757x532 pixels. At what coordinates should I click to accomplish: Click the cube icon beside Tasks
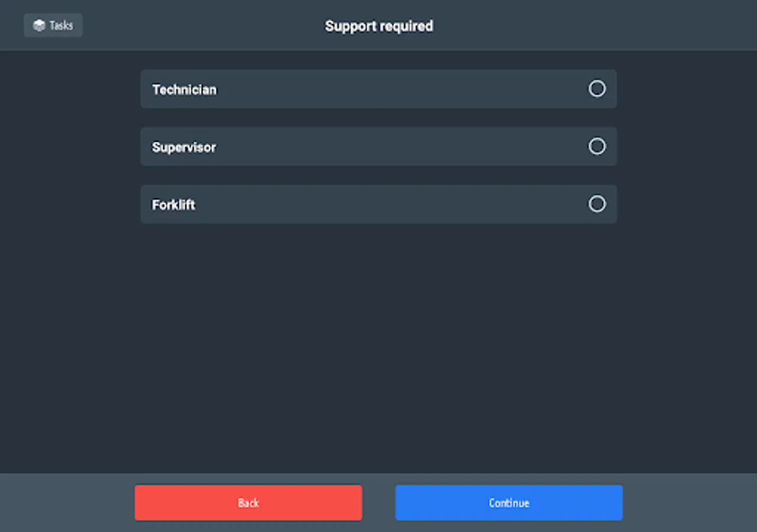click(39, 25)
